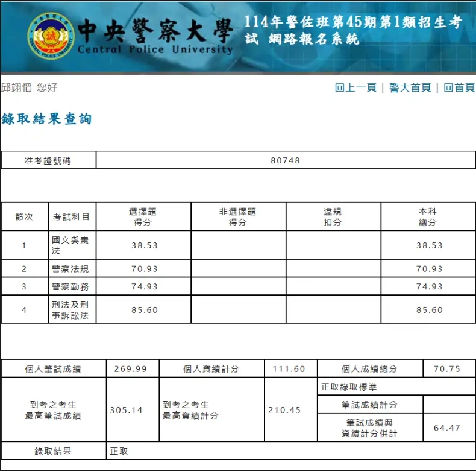Image resolution: width=476 pixels, height=471 pixels.
Task: Click the 正取錄取標準 heading cell
Action: tap(396, 387)
